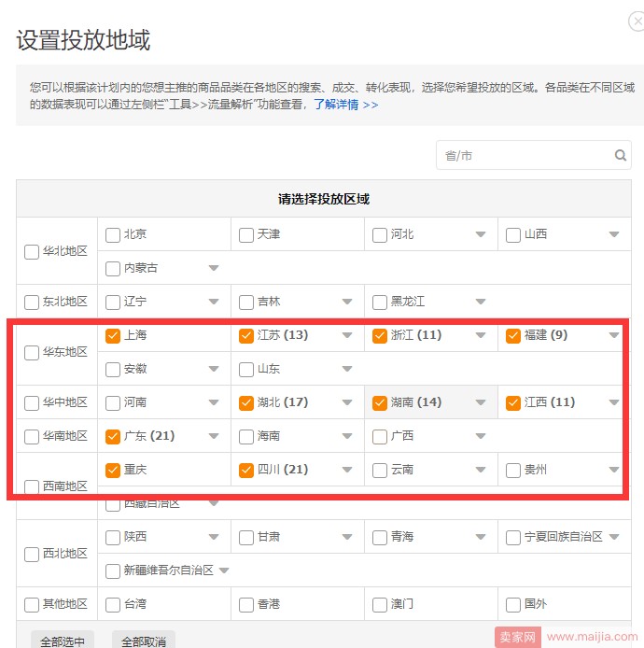Tick the 台湾 checkbox

[113, 605]
